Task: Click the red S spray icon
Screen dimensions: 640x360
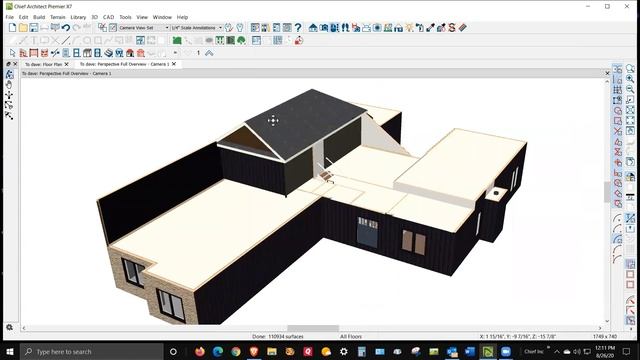Action: [451, 28]
